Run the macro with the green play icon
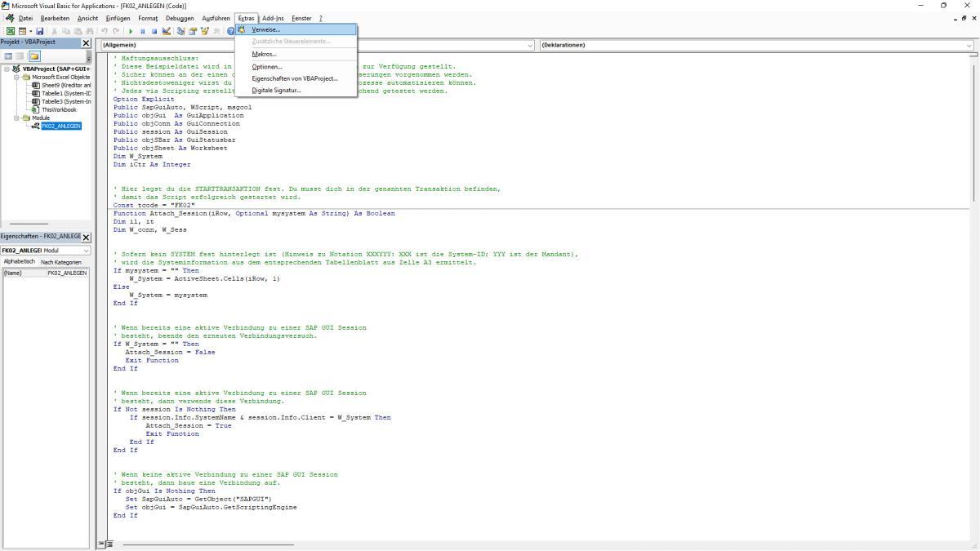The height and width of the screenshot is (551, 980). [131, 31]
